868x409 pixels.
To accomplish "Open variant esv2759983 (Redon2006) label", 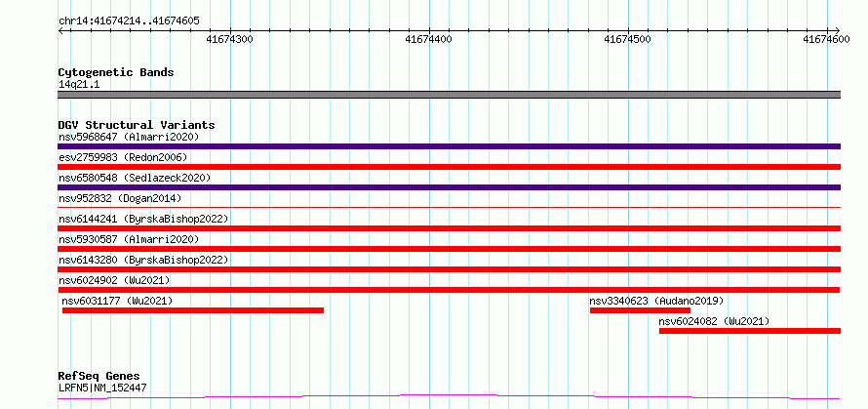I will [x=123, y=157].
